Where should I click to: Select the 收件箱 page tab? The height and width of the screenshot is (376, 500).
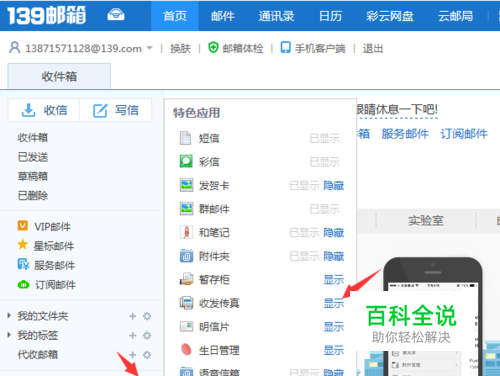point(59,76)
